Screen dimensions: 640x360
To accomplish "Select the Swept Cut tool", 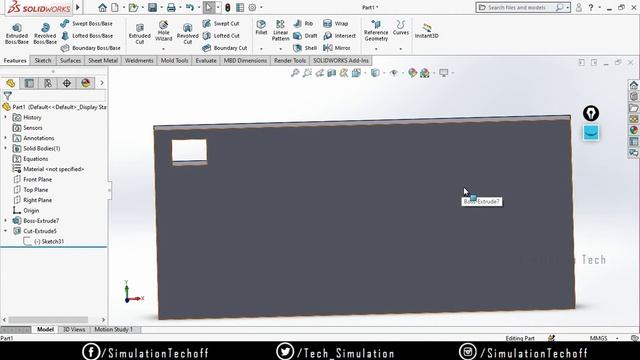I will point(221,24).
